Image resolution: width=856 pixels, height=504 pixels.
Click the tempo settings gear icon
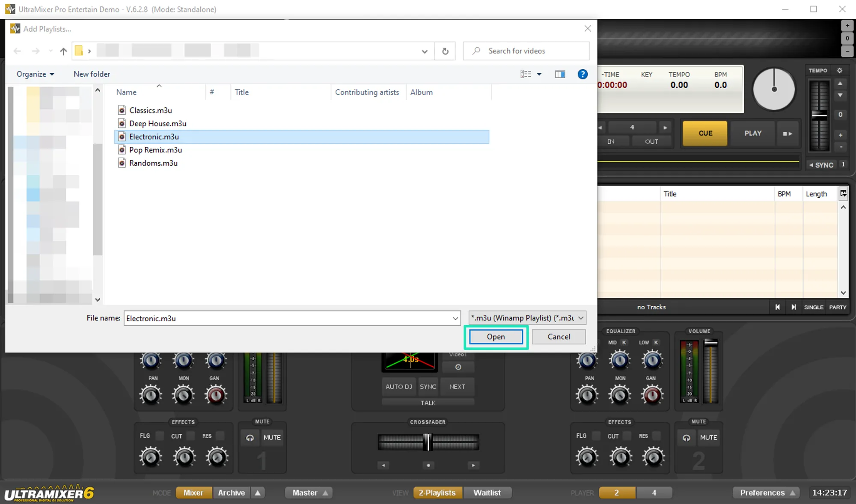(839, 71)
